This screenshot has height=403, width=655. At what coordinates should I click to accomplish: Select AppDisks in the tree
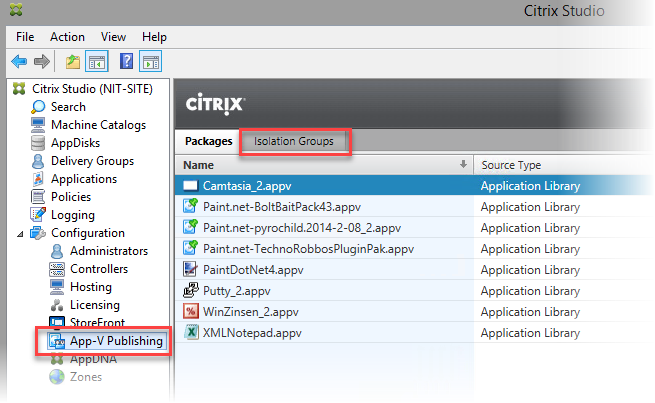(x=75, y=143)
